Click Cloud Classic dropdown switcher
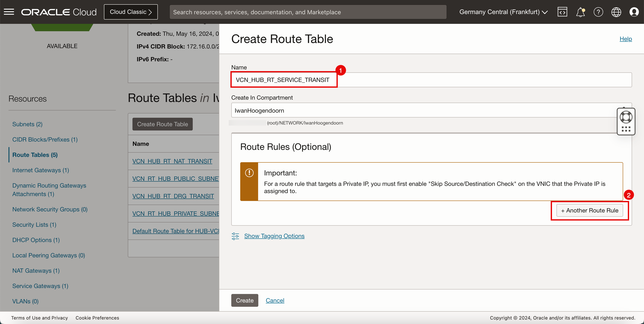The image size is (644, 324). (x=131, y=11)
